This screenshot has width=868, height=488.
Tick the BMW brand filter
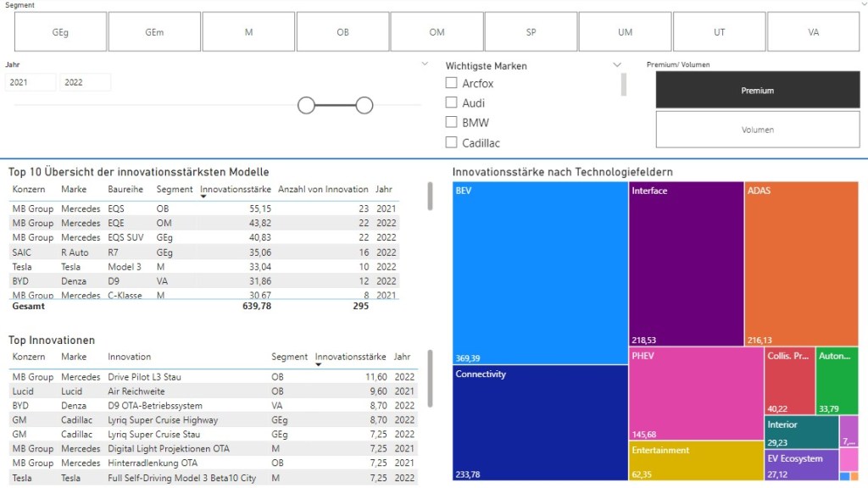[x=452, y=122]
